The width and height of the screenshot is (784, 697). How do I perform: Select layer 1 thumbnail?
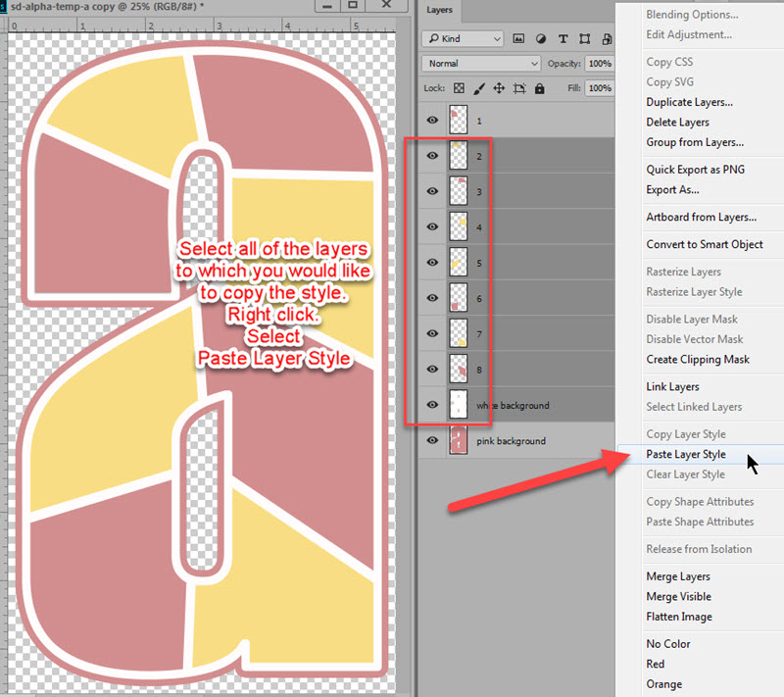click(459, 120)
